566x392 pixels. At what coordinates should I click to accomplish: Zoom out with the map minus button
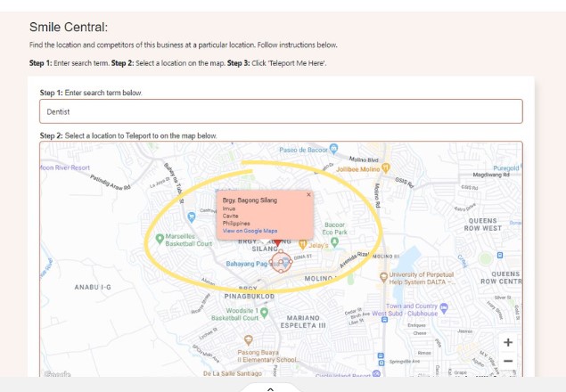pyautogui.click(x=508, y=361)
